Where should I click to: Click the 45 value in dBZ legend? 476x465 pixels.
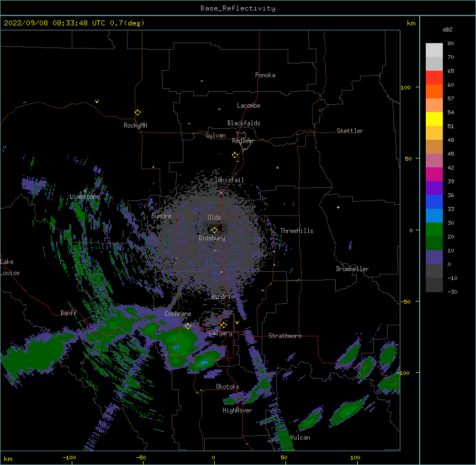pos(451,154)
